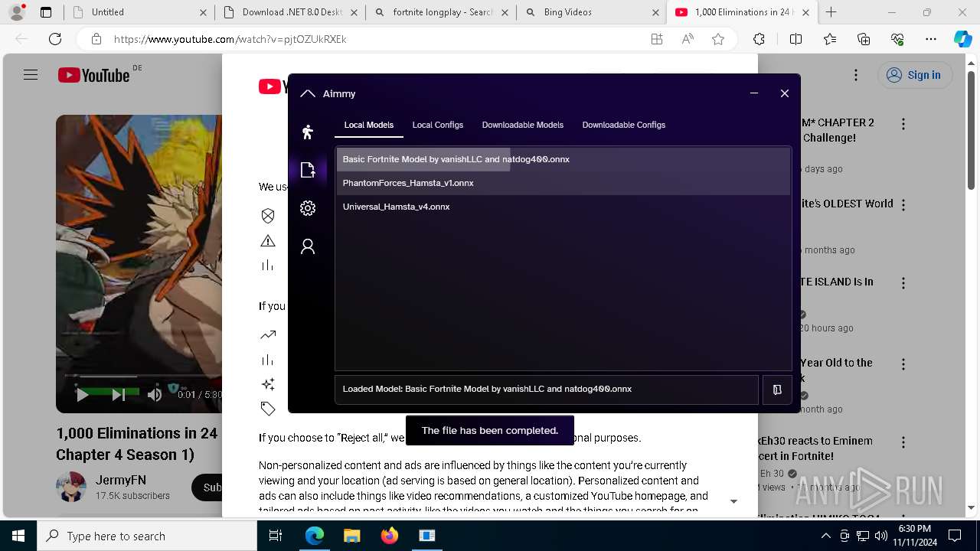Image resolution: width=980 pixels, height=551 pixels.
Task: Click the video progress bar
Action: click(142, 376)
